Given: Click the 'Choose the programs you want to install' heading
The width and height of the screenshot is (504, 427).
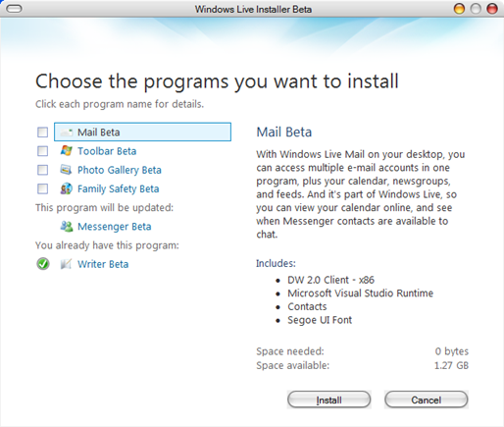Looking at the screenshot, I should tap(217, 81).
